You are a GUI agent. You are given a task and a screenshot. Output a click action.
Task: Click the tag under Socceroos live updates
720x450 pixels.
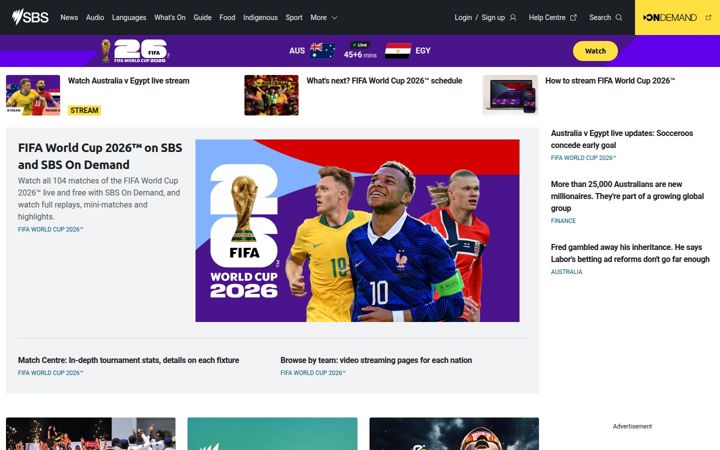pos(583,158)
